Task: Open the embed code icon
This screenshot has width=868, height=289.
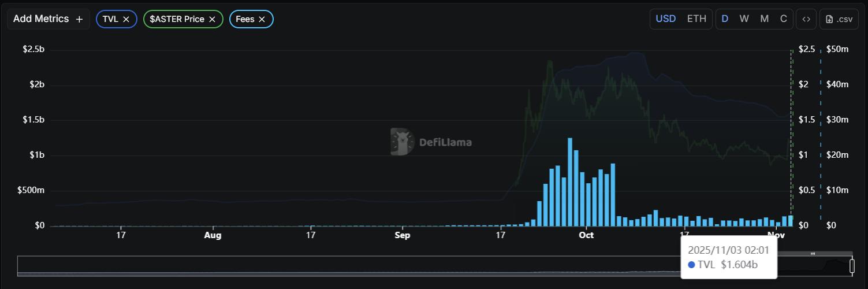Action: click(806, 18)
